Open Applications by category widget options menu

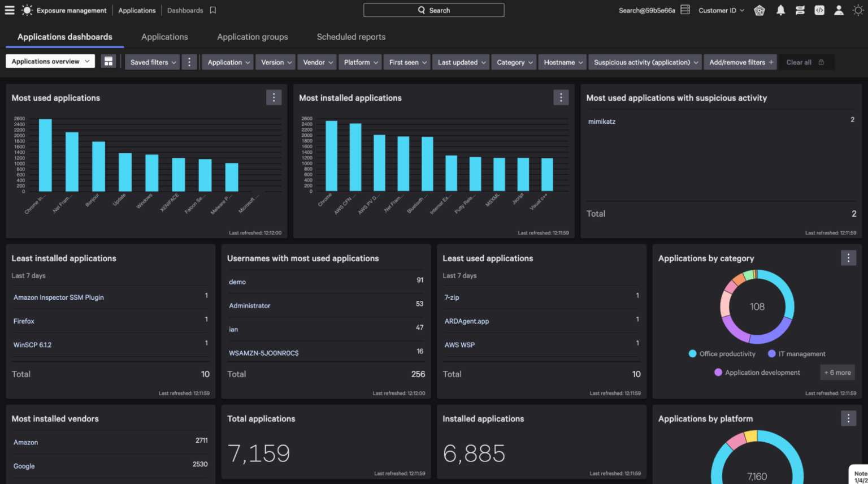click(x=848, y=258)
